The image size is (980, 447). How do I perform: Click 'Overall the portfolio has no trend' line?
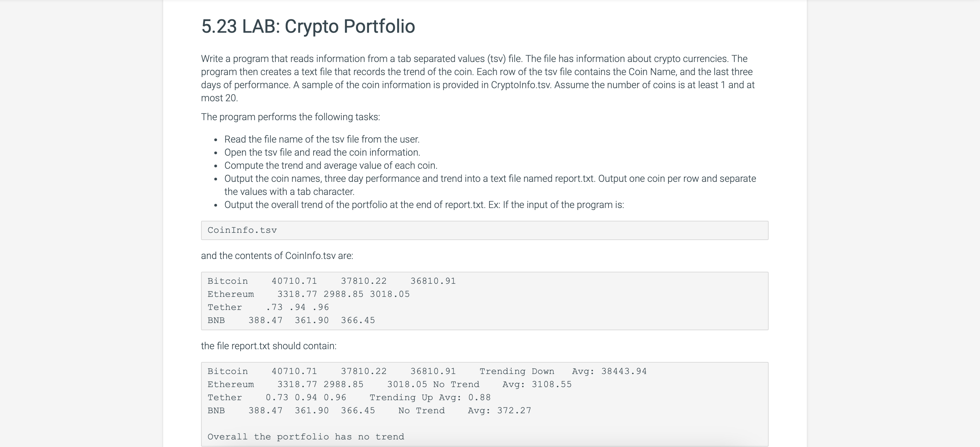point(306,437)
